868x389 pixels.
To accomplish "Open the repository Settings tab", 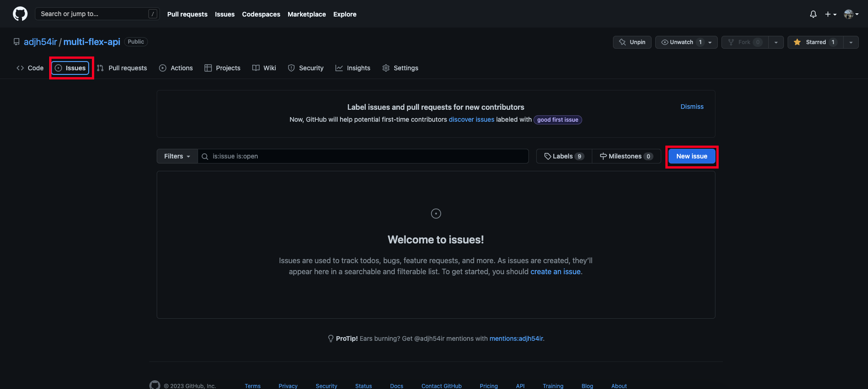I will click(400, 68).
